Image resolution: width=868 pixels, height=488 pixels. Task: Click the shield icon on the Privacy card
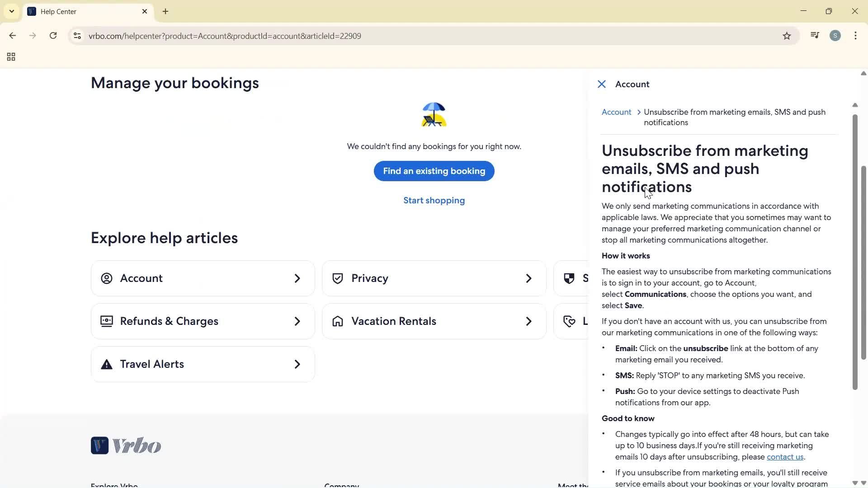coord(338,278)
